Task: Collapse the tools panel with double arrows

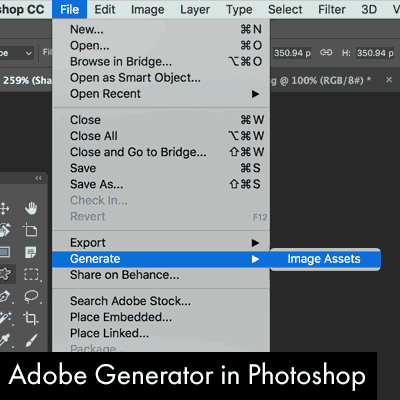Action: (x=39, y=178)
